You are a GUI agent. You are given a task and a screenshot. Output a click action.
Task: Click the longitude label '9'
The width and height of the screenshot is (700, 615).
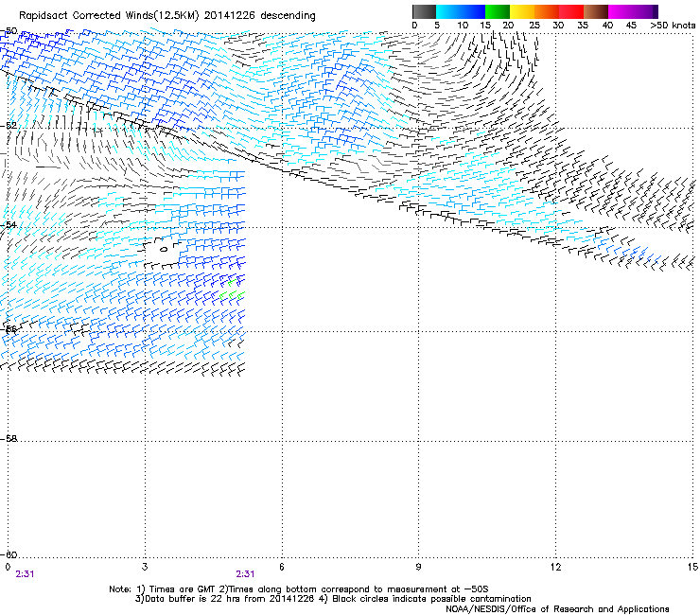point(418,567)
